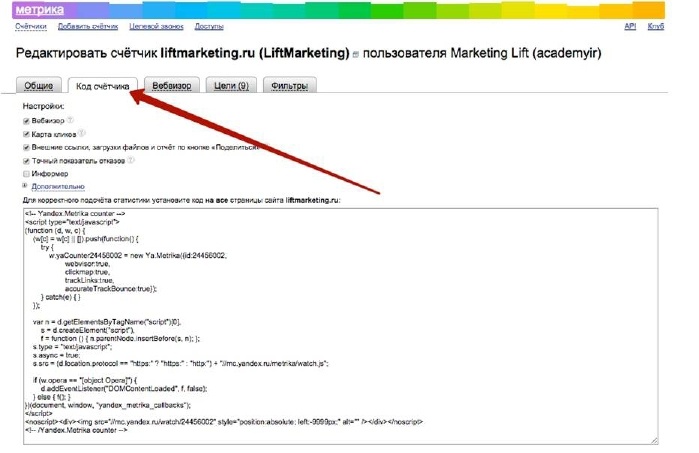Click help icon next to Карта кликов
699x453 pixels.
tap(82, 133)
